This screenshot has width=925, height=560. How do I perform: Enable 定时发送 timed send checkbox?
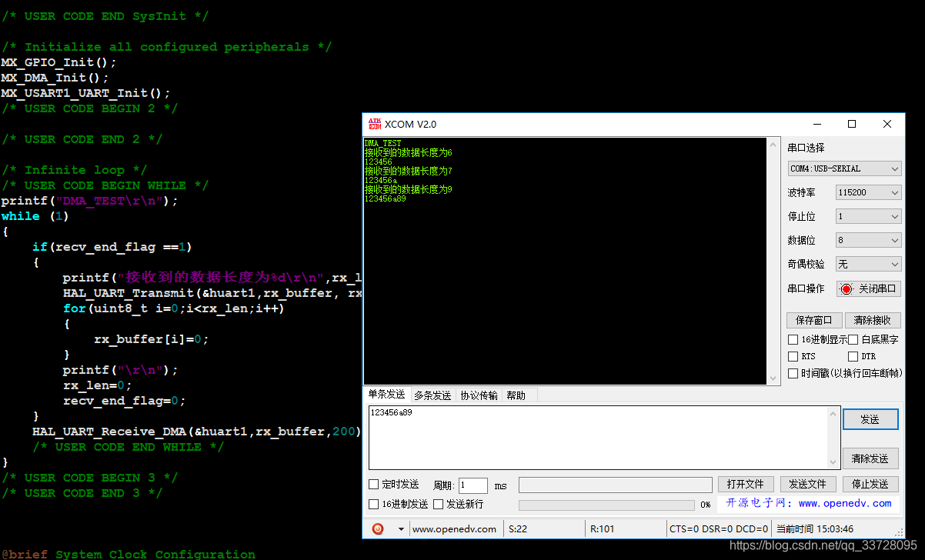click(x=374, y=485)
